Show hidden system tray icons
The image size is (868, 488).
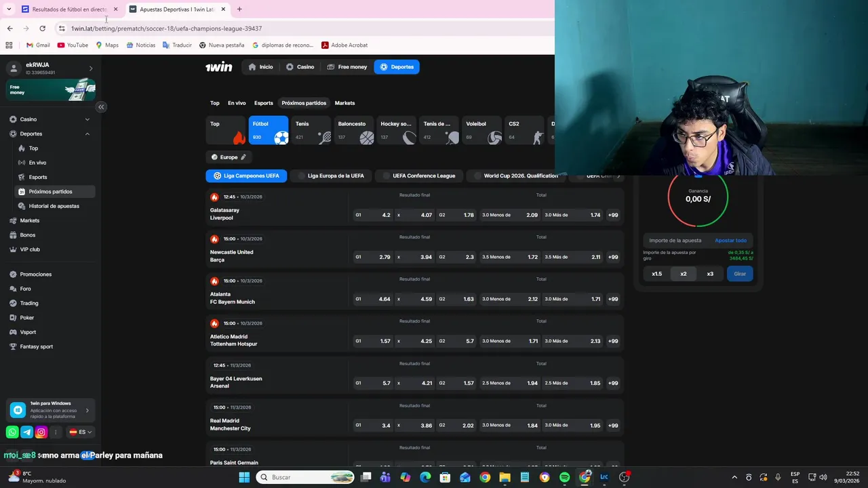tap(736, 477)
